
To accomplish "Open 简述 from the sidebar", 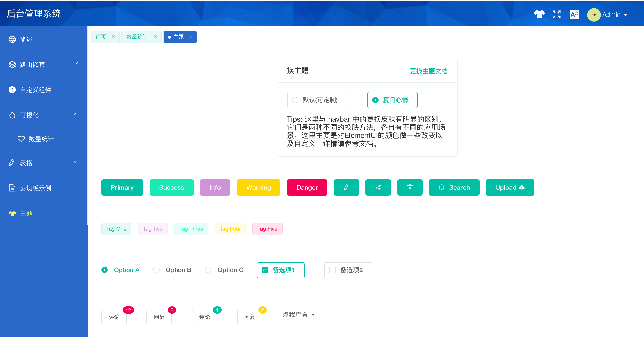I will coord(26,39).
